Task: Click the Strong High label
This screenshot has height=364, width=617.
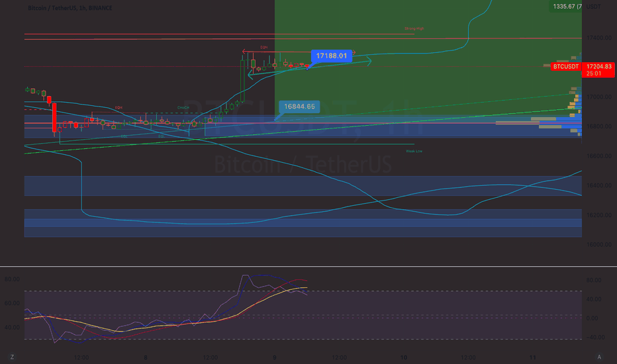Action: click(414, 28)
